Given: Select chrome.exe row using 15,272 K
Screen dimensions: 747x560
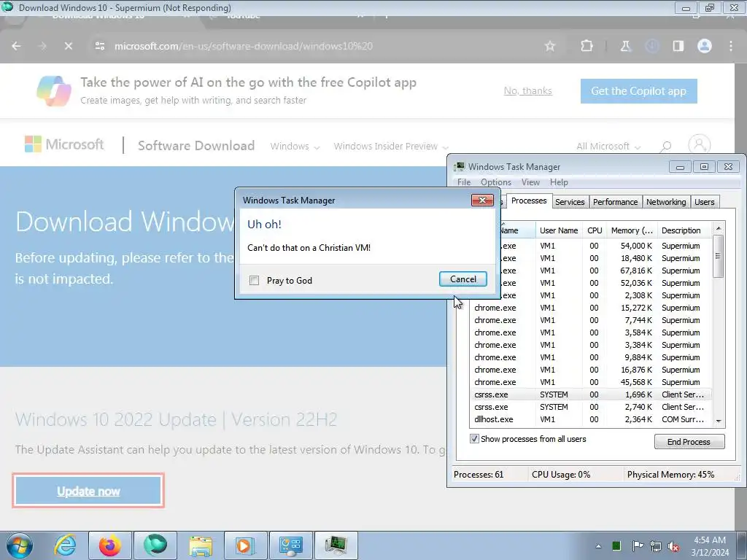Looking at the screenshot, I should tap(591, 308).
